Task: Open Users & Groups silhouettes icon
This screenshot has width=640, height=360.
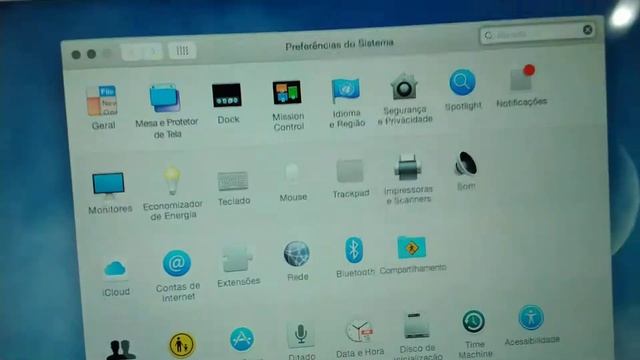Action: click(121, 350)
